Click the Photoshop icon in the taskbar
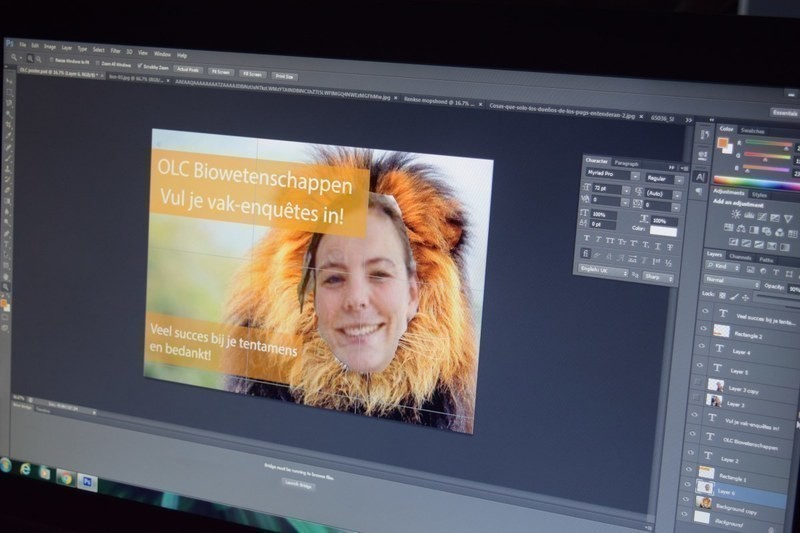This screenshot has height=533, width=800. pos(87,481)
